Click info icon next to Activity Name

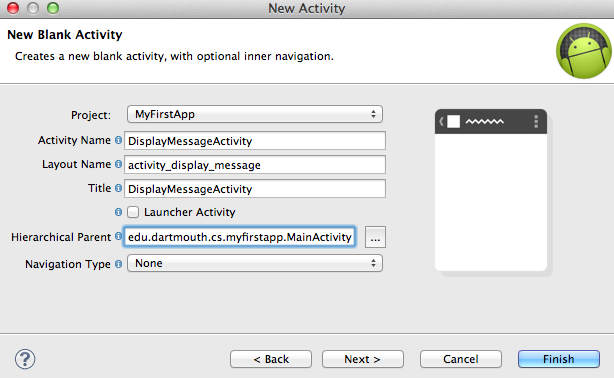coord(118,140)
